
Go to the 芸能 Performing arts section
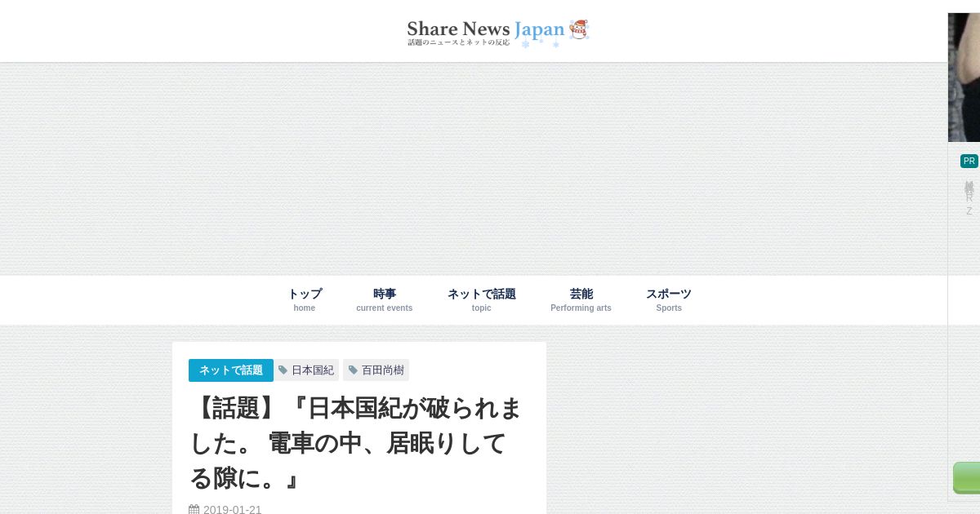(x=581, y=299)
